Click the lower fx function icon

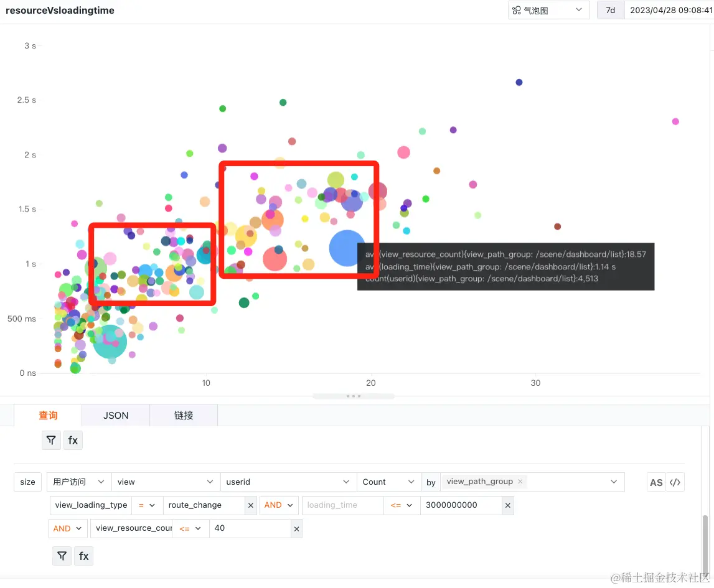click(x=84, y=556)
